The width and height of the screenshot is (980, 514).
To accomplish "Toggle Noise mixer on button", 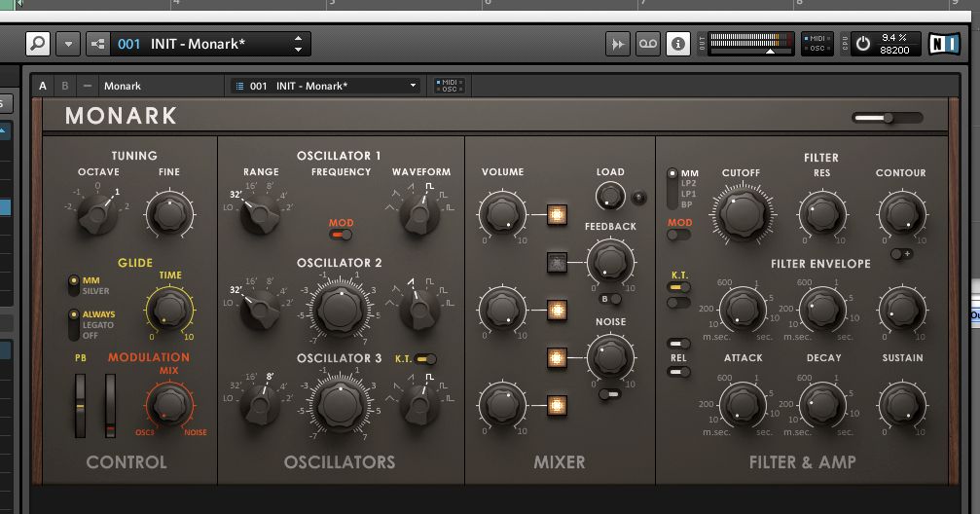I will click(x=557, y=357).
